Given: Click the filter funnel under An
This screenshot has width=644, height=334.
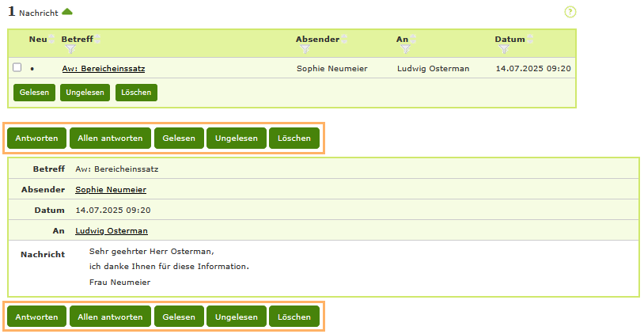Looking at the screenshot, I should (x=405, y=49).
